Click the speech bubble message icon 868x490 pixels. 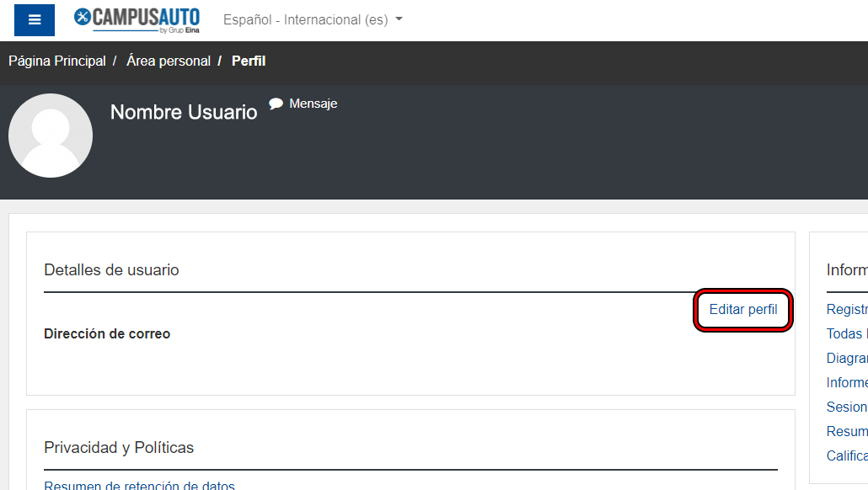tap(276, 104)
